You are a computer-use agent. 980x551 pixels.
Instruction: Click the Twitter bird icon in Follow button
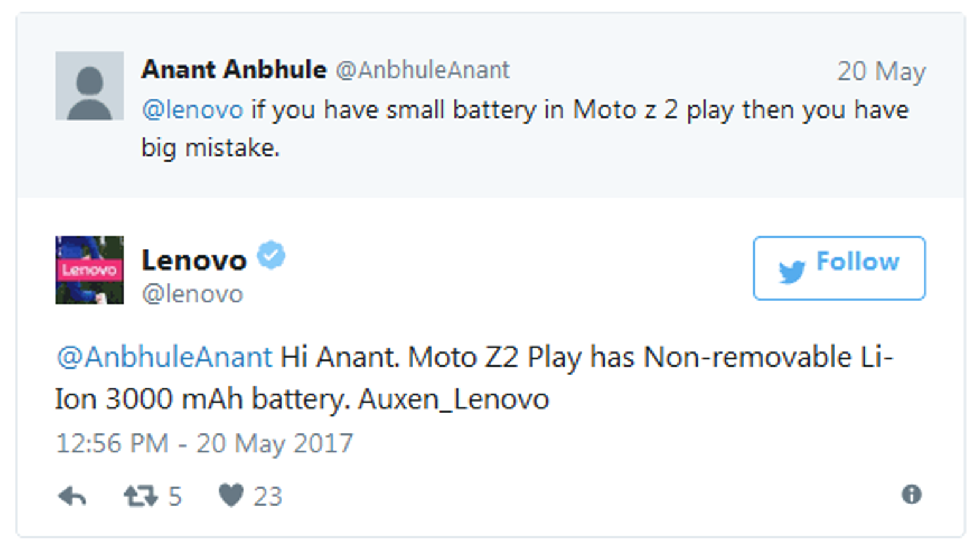point(791,271)
